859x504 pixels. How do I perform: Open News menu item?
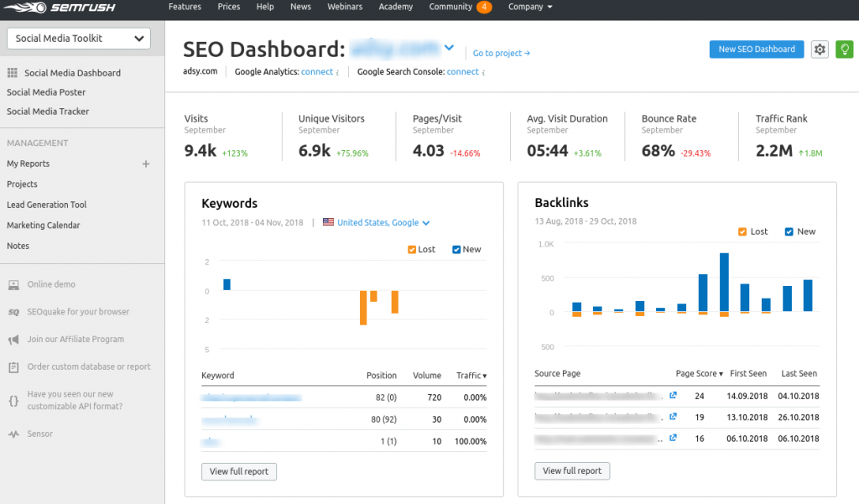(301, 7)
